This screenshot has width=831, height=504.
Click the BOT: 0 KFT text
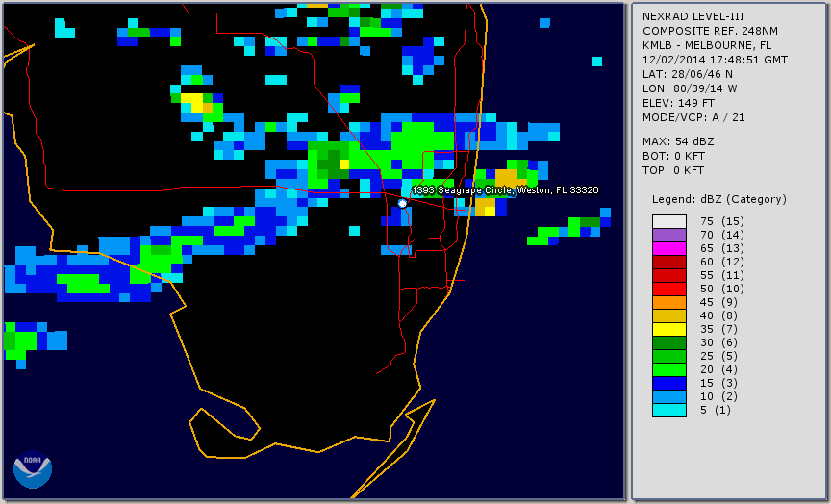(673, 157)
